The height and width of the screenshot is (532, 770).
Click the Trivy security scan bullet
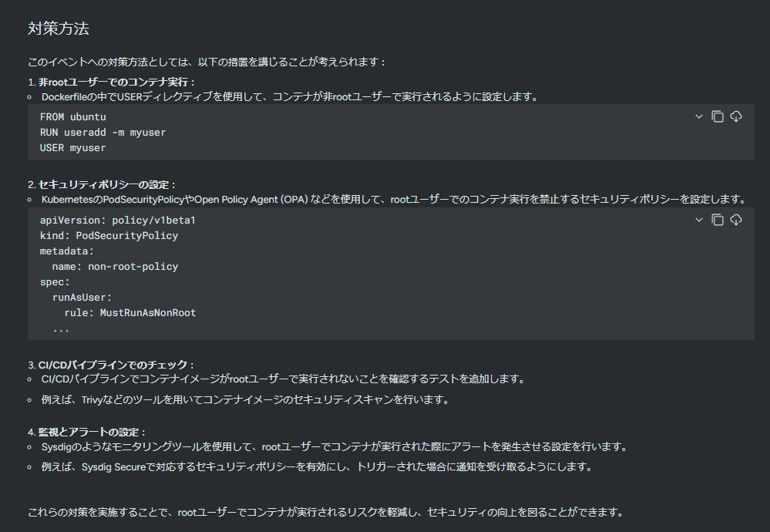(245, 400)
